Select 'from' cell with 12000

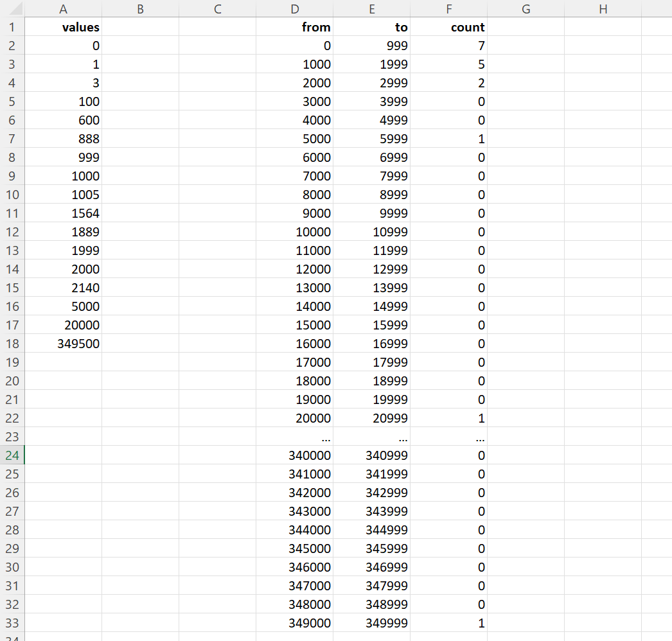click(x=294, y=269)
